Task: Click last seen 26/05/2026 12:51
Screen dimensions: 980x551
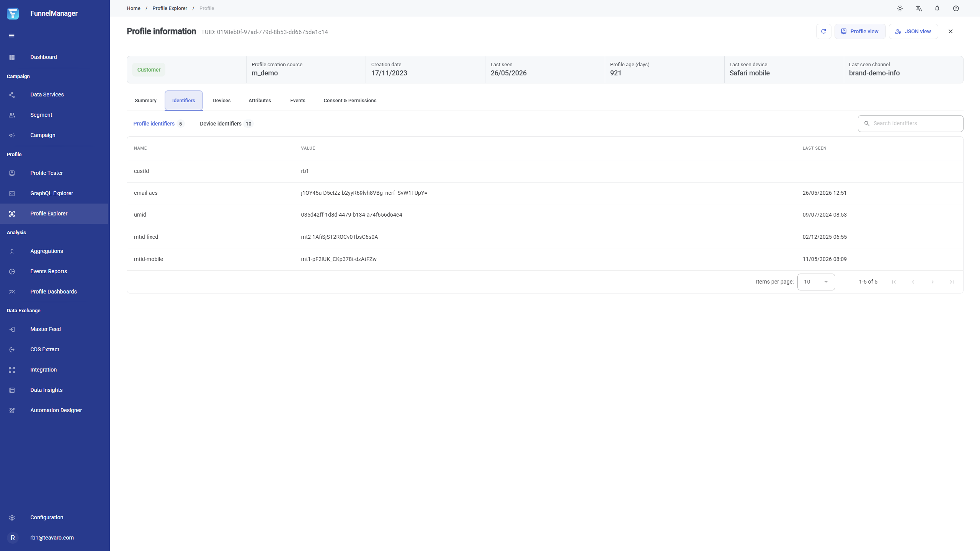Action: click(x=824, y=193)
